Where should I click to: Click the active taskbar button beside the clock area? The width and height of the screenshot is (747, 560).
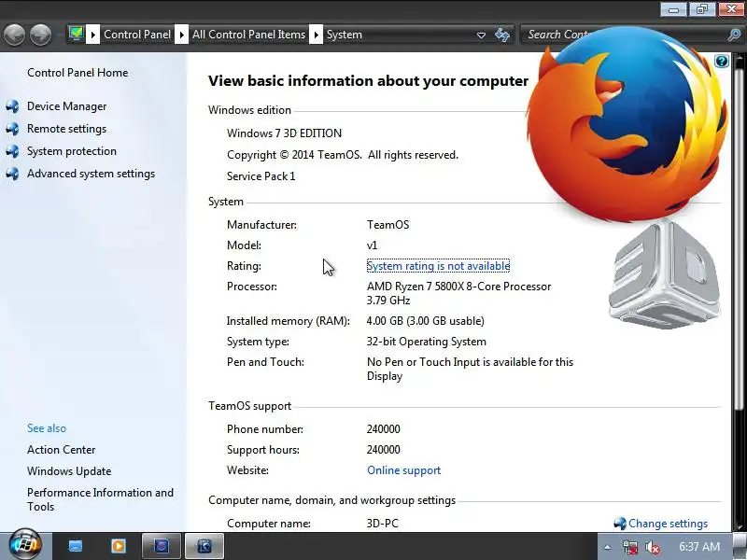pos(204,546)
